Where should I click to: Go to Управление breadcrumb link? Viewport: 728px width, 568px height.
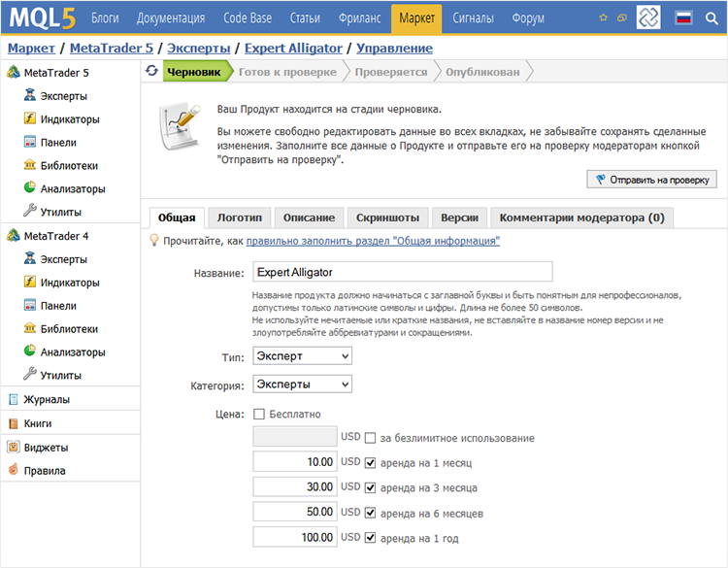click(395, 49)
